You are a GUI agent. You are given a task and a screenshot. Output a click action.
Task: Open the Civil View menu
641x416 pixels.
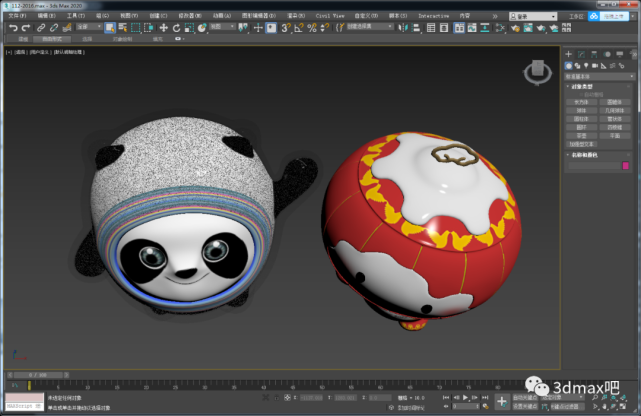point(330,16)
